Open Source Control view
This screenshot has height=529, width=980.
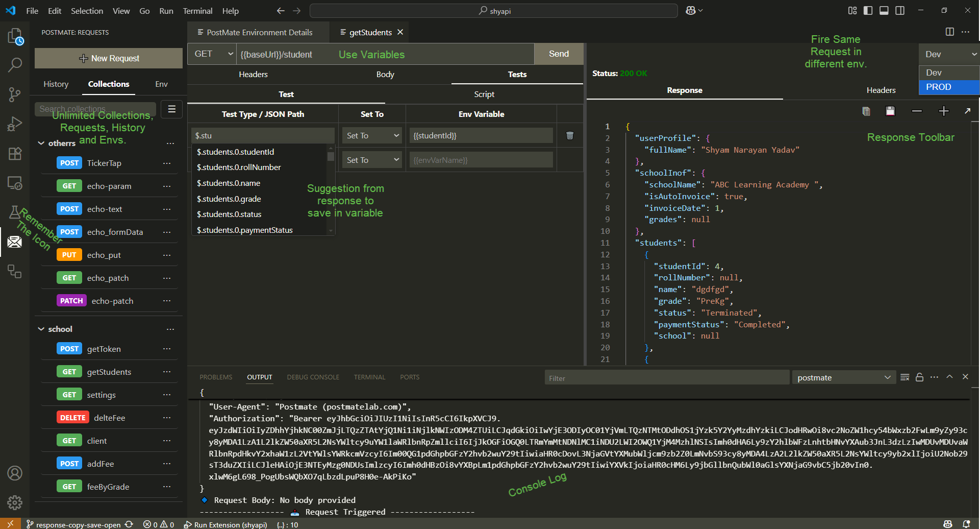click(15, 94)
